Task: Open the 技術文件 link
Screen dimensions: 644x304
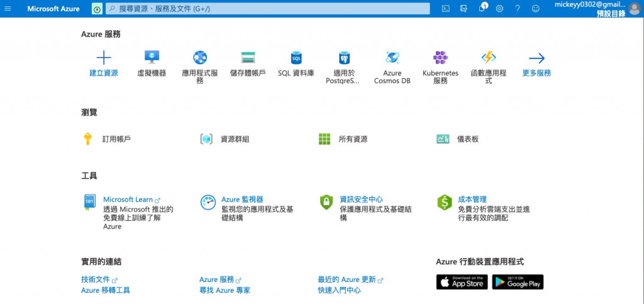Action: 99,279
